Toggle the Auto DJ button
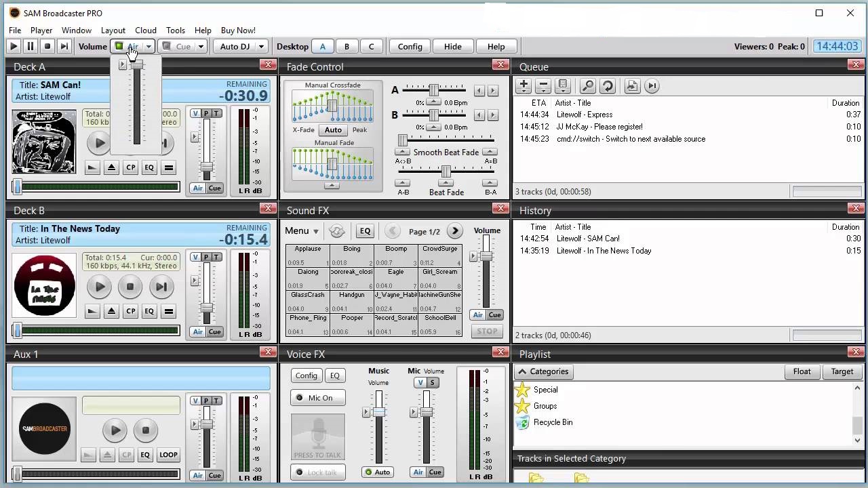The height and width of the screenshot is (488, 868). coord(235,46)
